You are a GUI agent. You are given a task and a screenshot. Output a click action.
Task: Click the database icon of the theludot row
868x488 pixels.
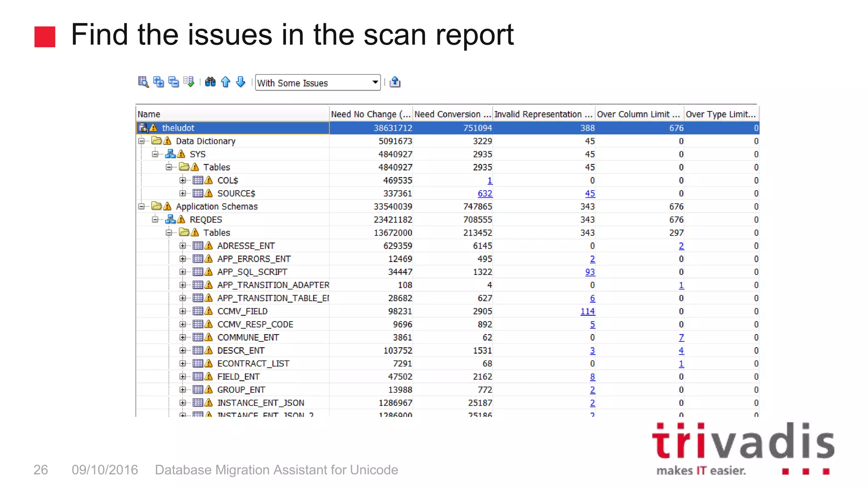pyautogui.click(x=143, y=128)
